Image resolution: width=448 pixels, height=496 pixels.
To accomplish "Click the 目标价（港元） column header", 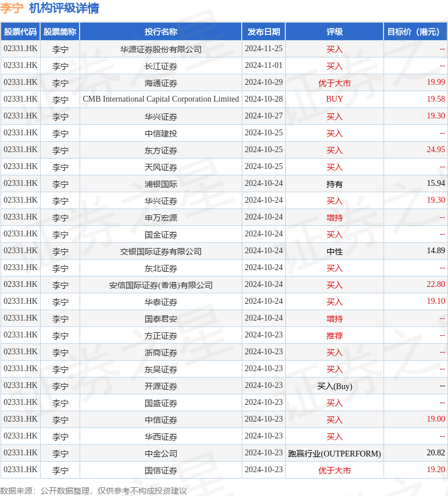I will pos(415,31).
